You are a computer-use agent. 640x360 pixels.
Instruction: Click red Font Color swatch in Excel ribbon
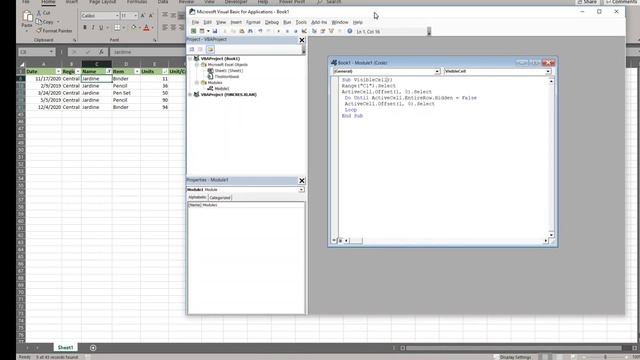point(146,28)
